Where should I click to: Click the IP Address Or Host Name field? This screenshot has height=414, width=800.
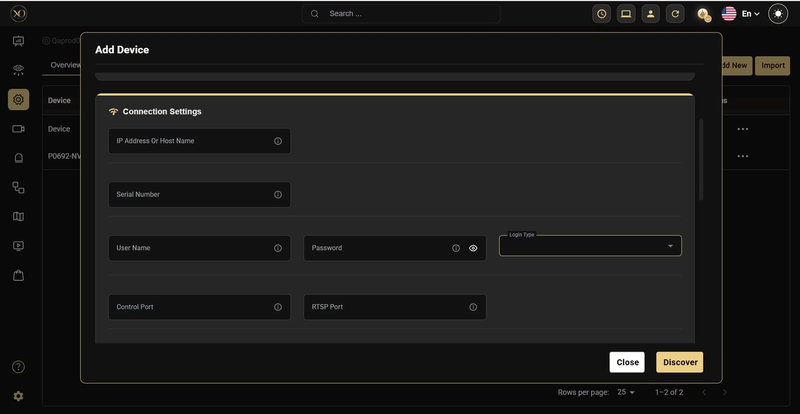[x=199, y=141]
